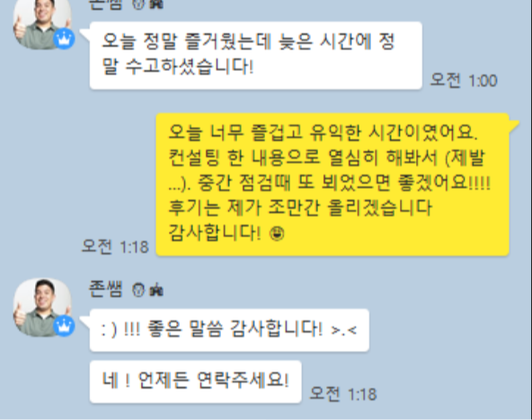Select the yellow 오늘 너무 즐겁고 message bubble
This screenshot has height=420, width=532.
coord(332,184)
